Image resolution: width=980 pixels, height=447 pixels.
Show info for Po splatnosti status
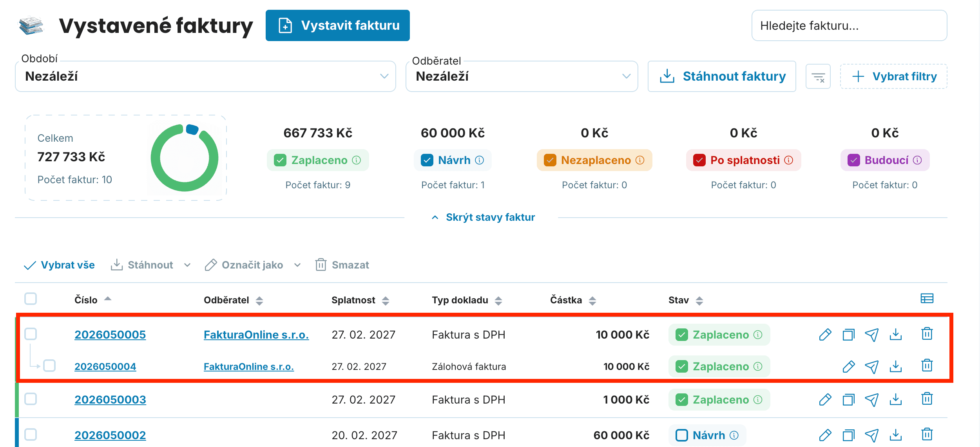pyautogui.click(x=789, y=160)
